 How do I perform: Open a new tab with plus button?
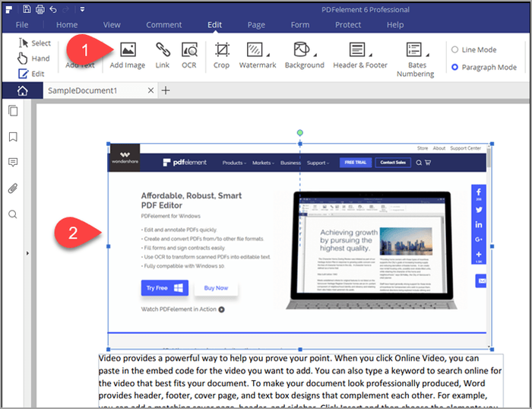click(166, 90)
